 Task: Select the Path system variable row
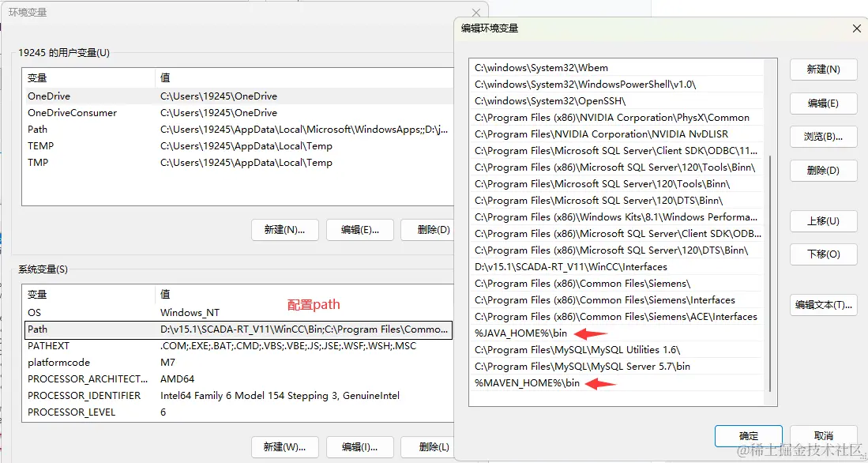pyautogui.click(x=238, y=329)
